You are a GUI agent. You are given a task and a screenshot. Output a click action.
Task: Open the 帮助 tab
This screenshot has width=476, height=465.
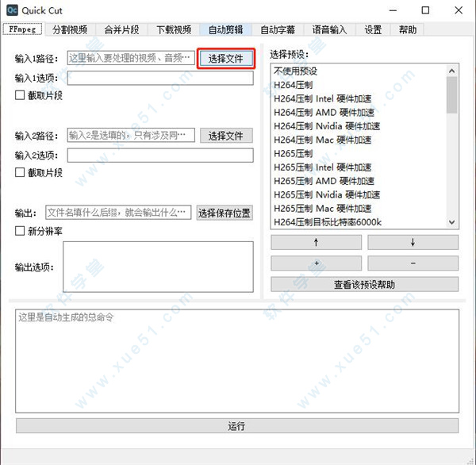coord(408,30)
